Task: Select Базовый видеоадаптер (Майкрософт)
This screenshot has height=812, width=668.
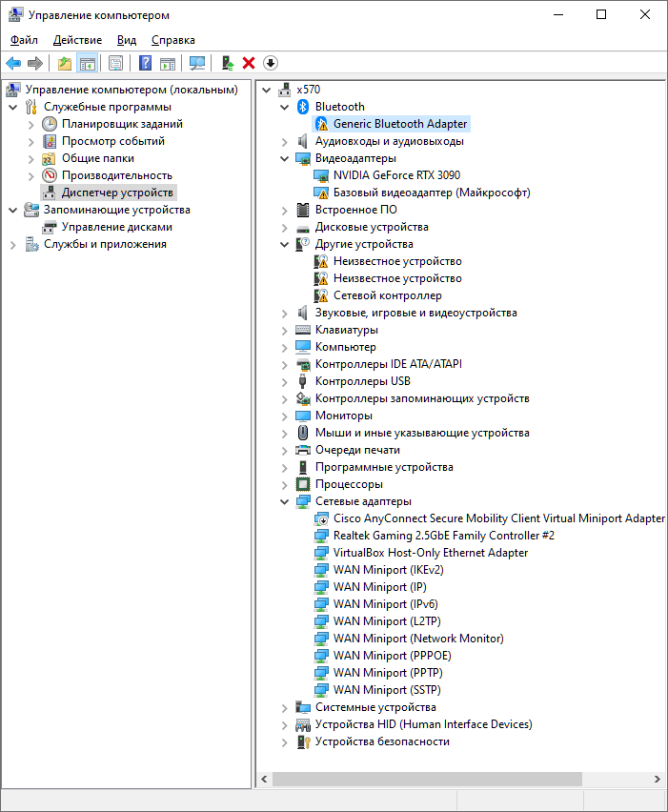Action: click(x=432, y=193)
